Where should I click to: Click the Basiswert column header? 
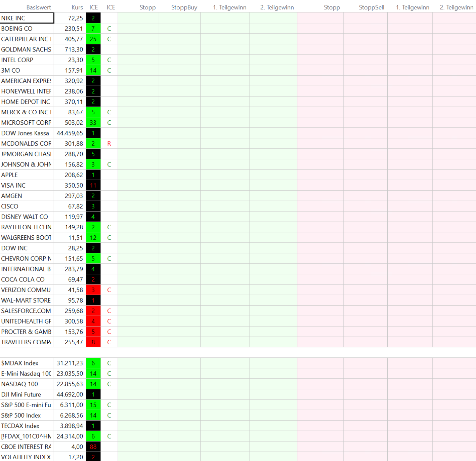pos(39,7)
